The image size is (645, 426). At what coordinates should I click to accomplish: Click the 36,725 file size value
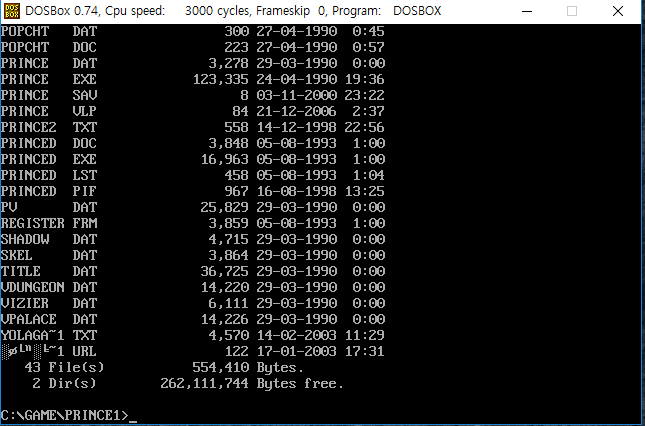[225, 272]
